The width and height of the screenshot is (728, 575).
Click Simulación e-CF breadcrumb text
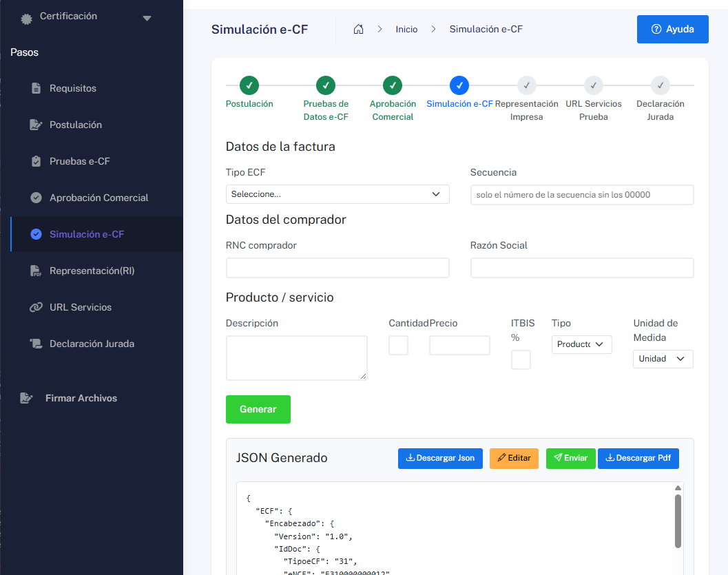coord(486,29)
